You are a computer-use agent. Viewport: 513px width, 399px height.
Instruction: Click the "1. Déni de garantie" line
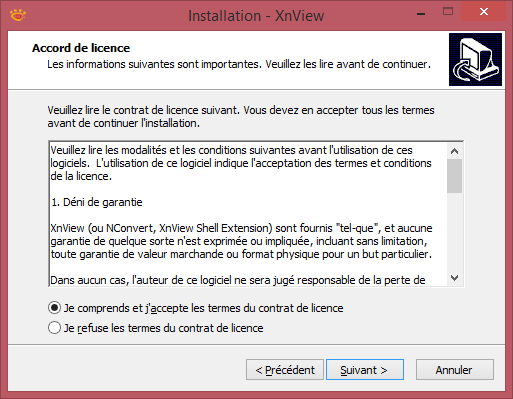[x=97, y=202]
